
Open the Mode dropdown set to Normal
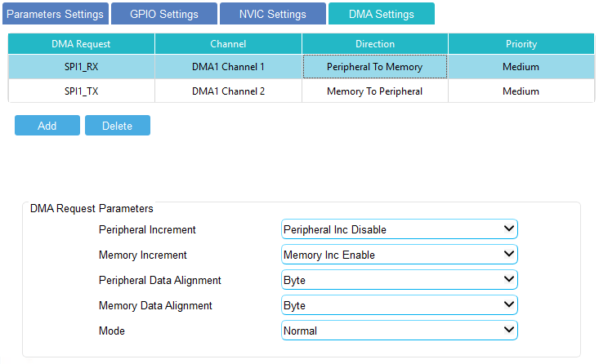click(399, 331)
